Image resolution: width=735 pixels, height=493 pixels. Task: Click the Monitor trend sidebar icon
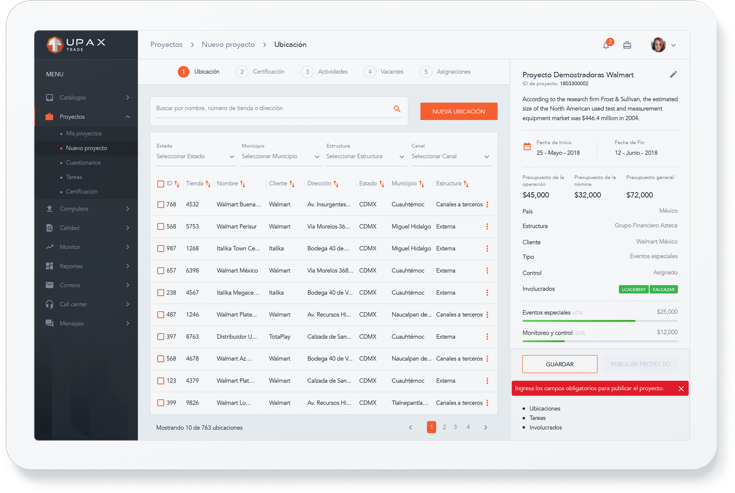[50, 247]
